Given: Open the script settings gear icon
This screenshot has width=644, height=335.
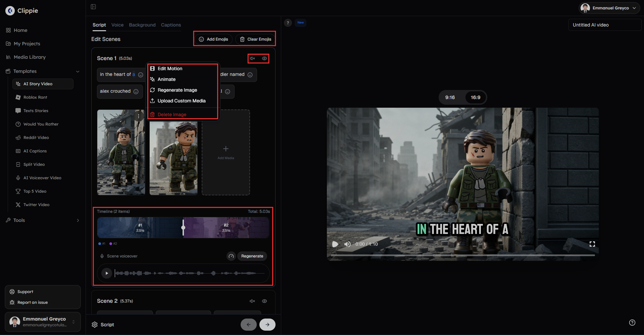Looking at the screenshot, I should [95, 325].
